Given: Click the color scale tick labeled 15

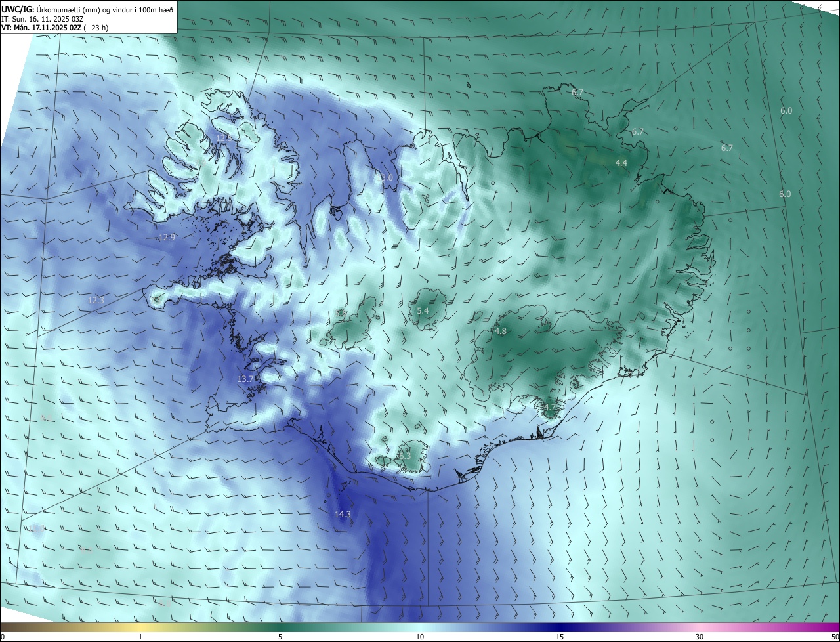Looking at the screenshot, I should (560, 637).
